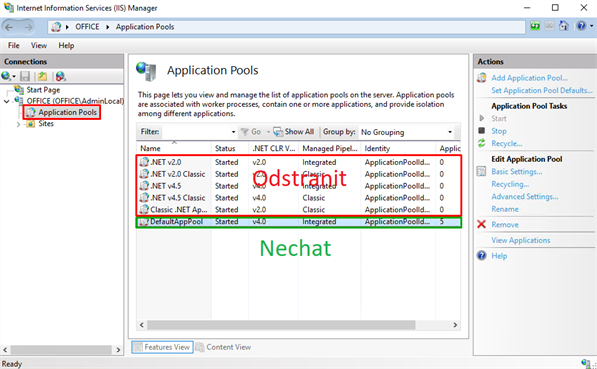Switch to the Content View tab

[223, 347]
